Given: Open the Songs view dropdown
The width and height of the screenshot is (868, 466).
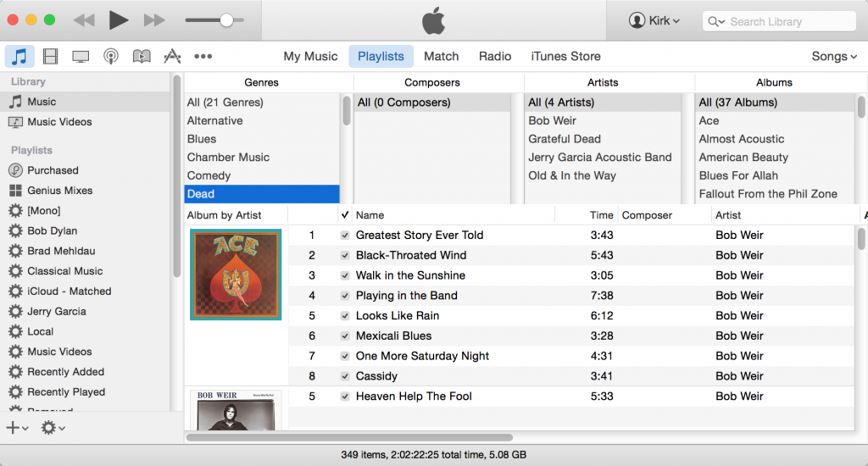Looking at the screenshot, I should (x=834, y=57).
